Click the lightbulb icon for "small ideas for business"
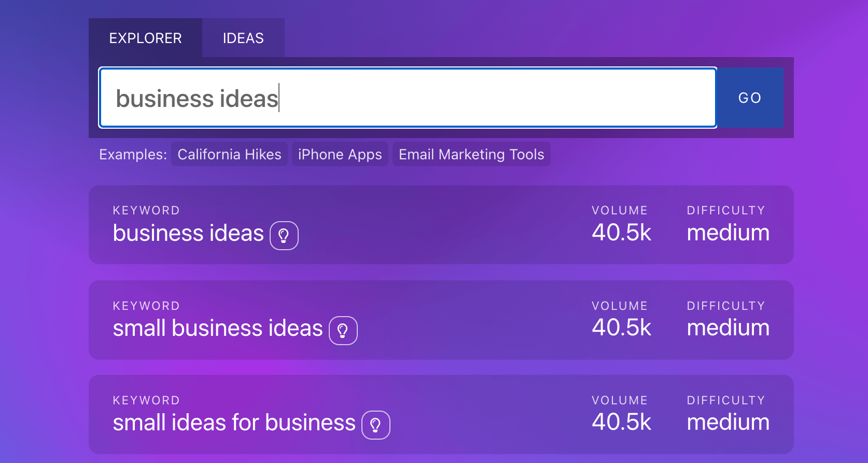 pyautogui.click(x=376, y=425)
